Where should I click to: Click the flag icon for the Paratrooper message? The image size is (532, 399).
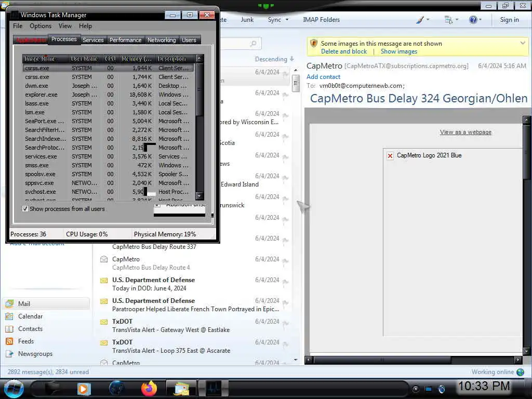pos(286,303)
